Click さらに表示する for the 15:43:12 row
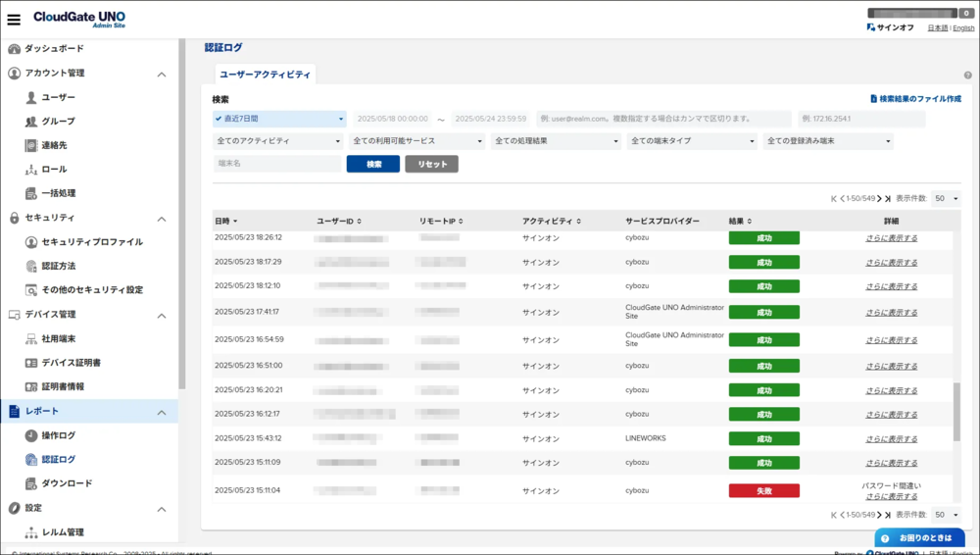Image resolution: width=980 pixels, height=555 pixels. (x=891, y=439)
